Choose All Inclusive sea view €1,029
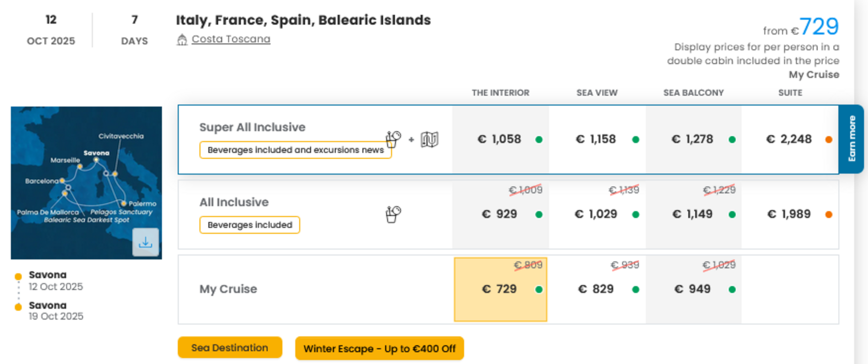The width and height of the screenshot is (868, 364). point(597,214)
